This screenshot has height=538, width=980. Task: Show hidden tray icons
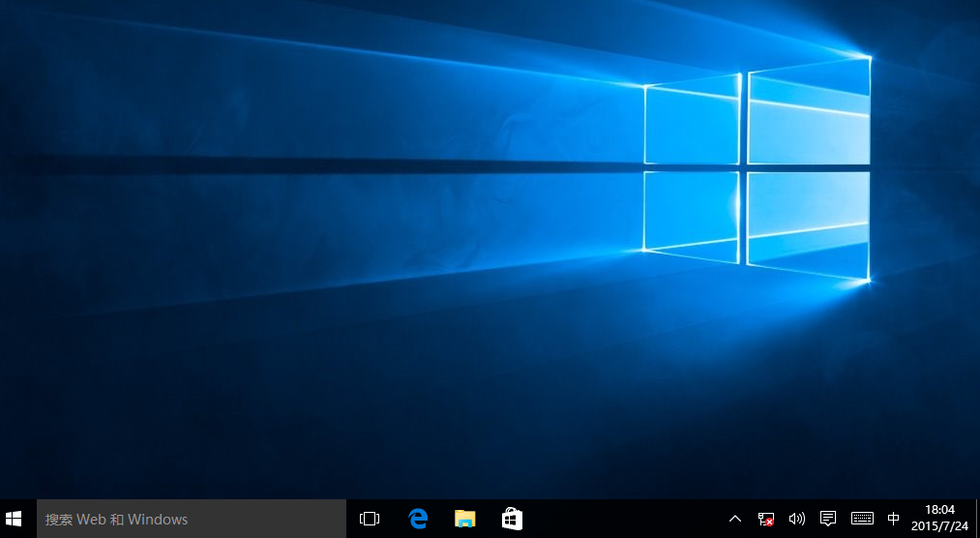pyautogui.click(x=735, y=519)
